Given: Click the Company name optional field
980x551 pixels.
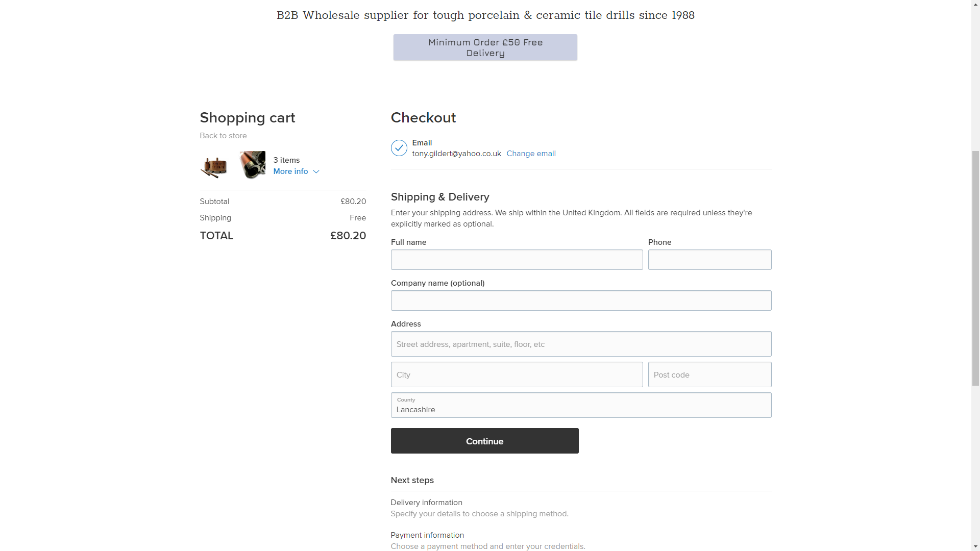Looking at the screenshot, I should point(581,300).
